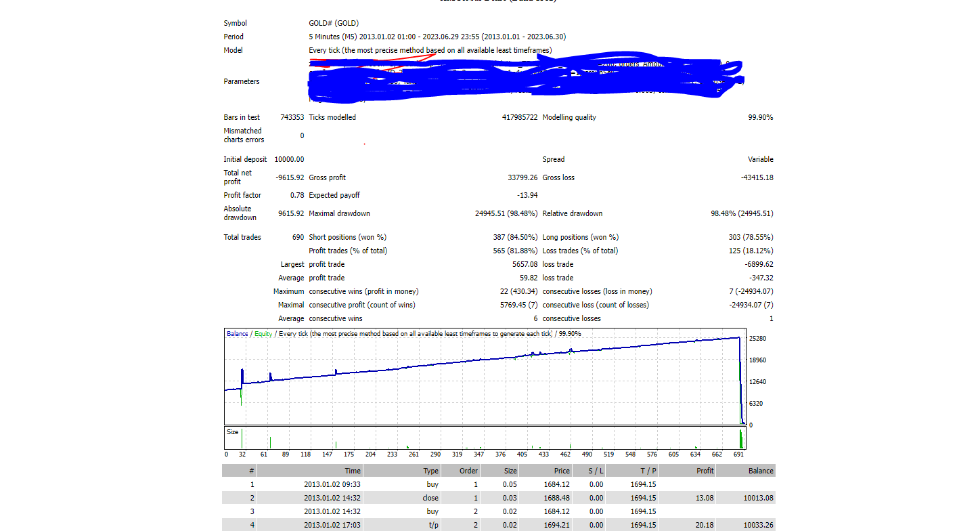The width and height of the screenshot is (980, 531).
Task: Select the largest loss trade value -6899.62
Action: point(759,264)
